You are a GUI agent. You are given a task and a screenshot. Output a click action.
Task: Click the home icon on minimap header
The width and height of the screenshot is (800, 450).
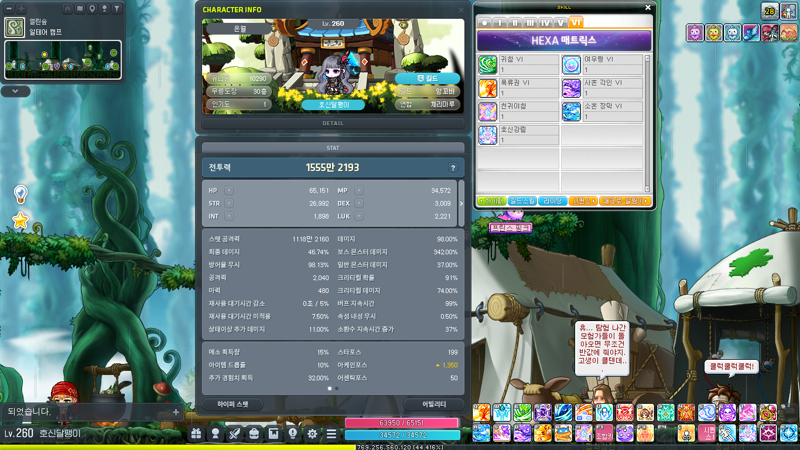(x=67, y=9)
